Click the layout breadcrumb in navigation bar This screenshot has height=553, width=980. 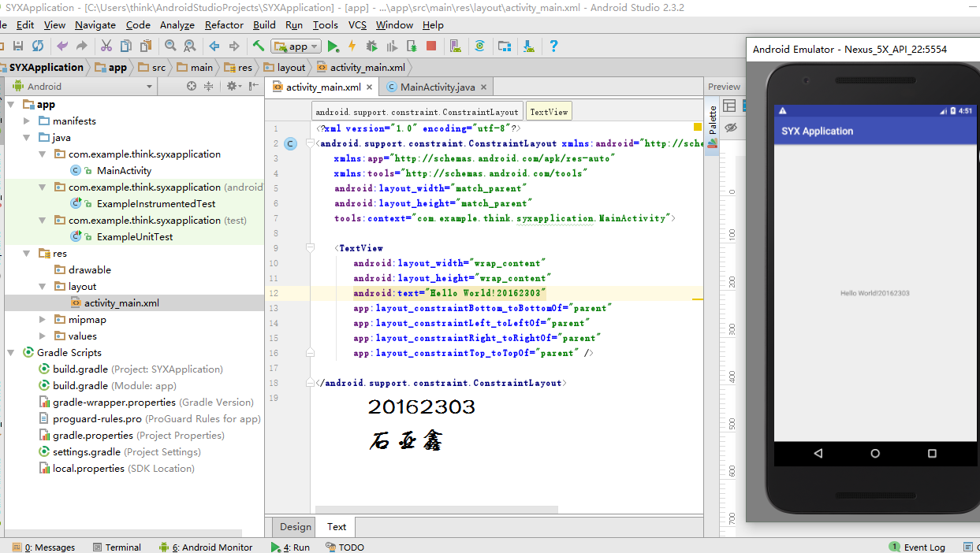284,68
